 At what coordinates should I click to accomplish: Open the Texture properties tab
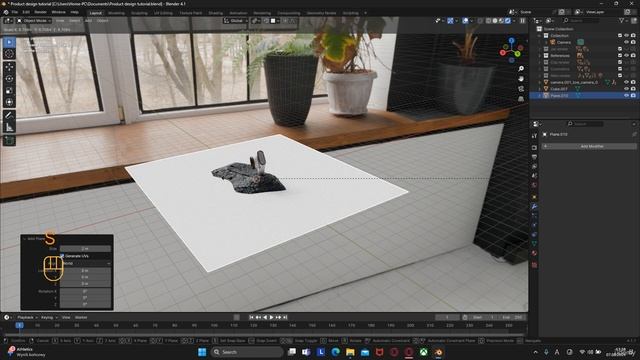click(534, 265)
